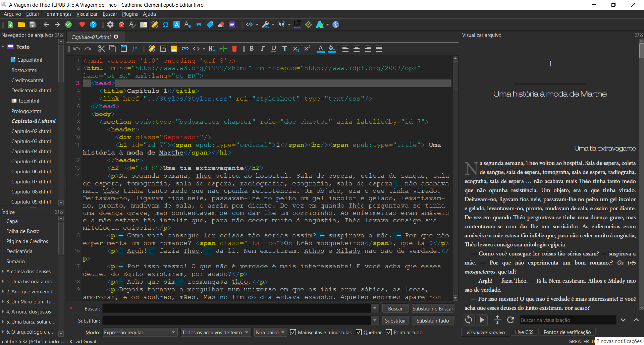Open the Todos os arquivos de texto dropdown

coord(215,332)
